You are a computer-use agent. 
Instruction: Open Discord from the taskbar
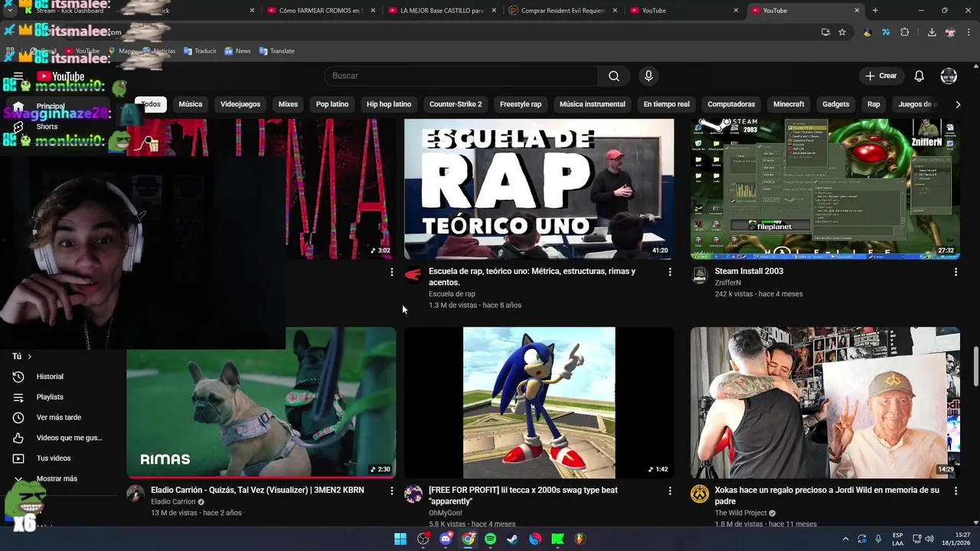tap(446, 539)
